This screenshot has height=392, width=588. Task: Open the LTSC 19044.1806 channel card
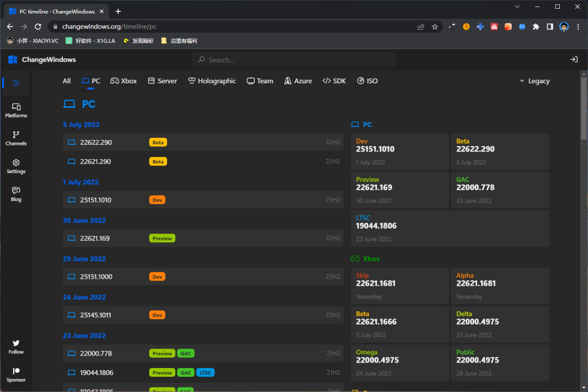coord(450,228)
